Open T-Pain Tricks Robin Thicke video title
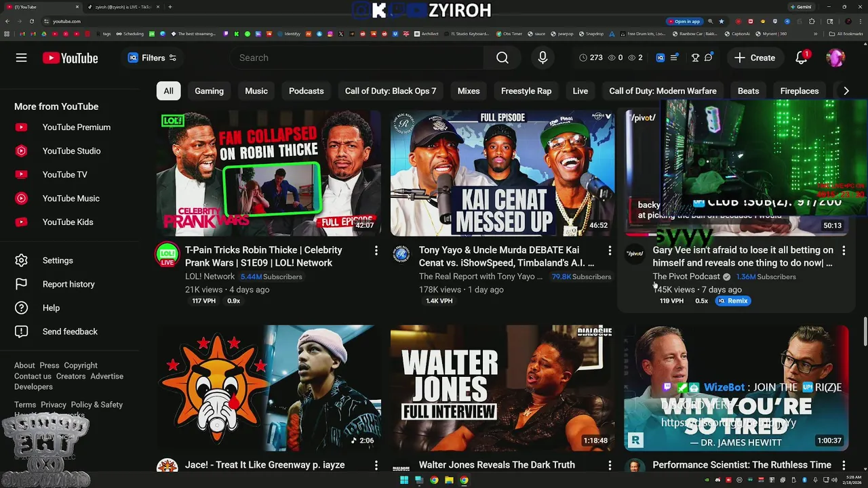Screen dimensions: 868x488 (264, 256)
